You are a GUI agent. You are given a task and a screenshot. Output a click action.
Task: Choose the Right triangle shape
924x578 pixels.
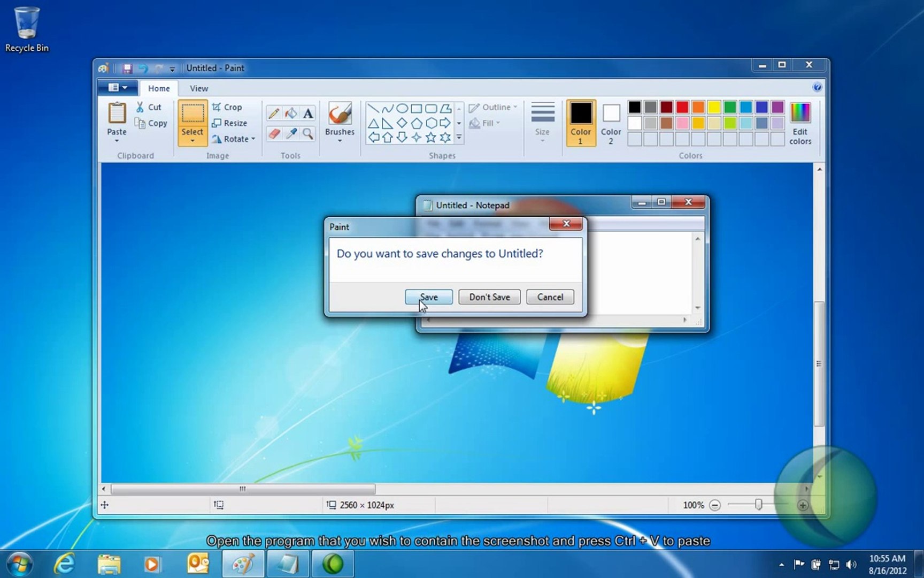click(388, 123)
